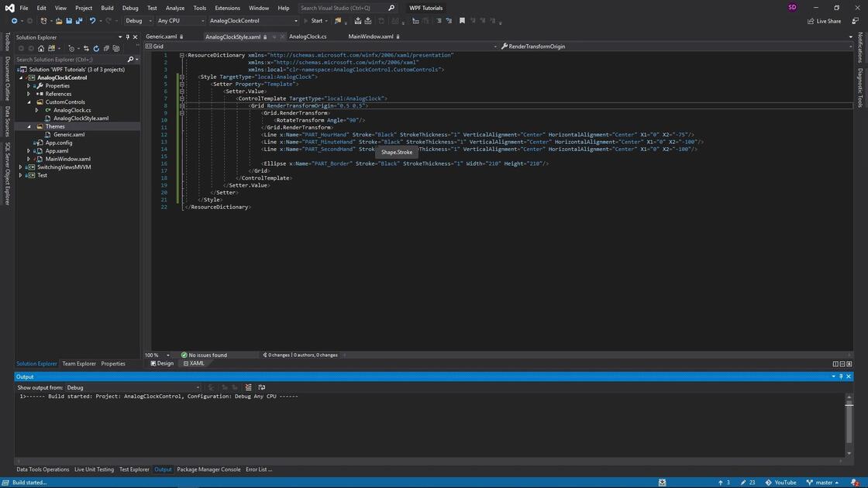
Task: Click the SD account avatar
Action: [x=792, y=8]
